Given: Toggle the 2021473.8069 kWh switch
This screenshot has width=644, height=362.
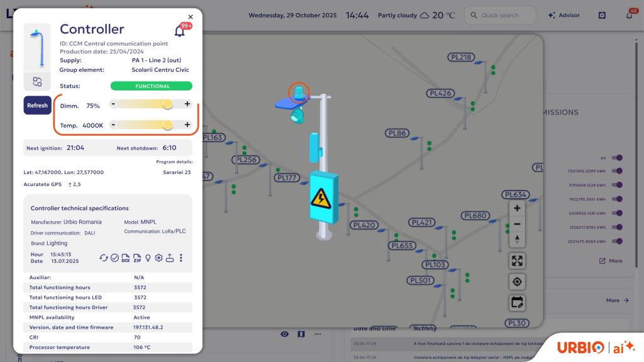Looking at the screenshot, I should (617, 241).
